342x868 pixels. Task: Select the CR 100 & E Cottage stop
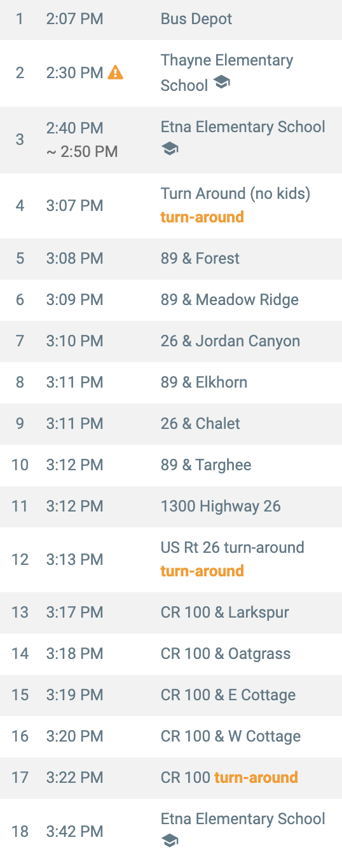pyautogui.click(x=171, y=695)
